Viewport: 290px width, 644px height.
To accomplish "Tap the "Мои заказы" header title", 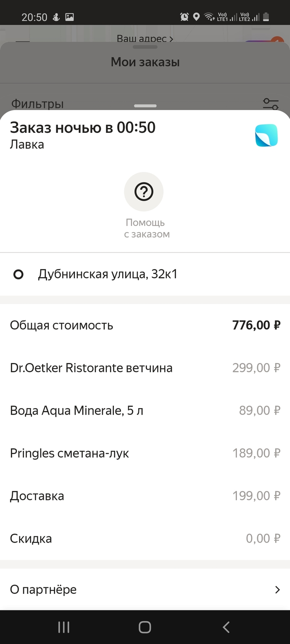I will point(145,62).
